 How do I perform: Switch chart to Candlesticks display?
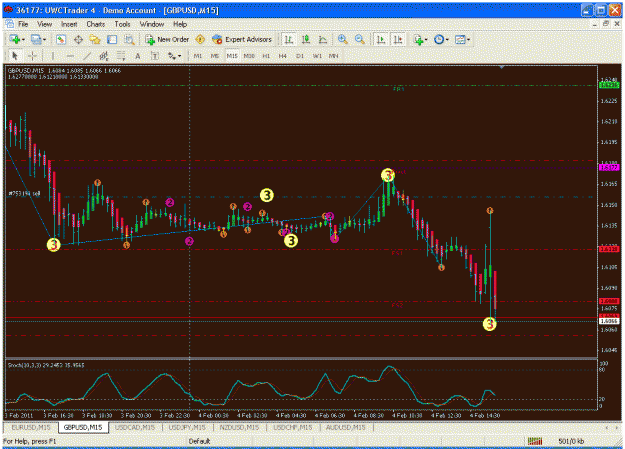[x=306, y=39]
